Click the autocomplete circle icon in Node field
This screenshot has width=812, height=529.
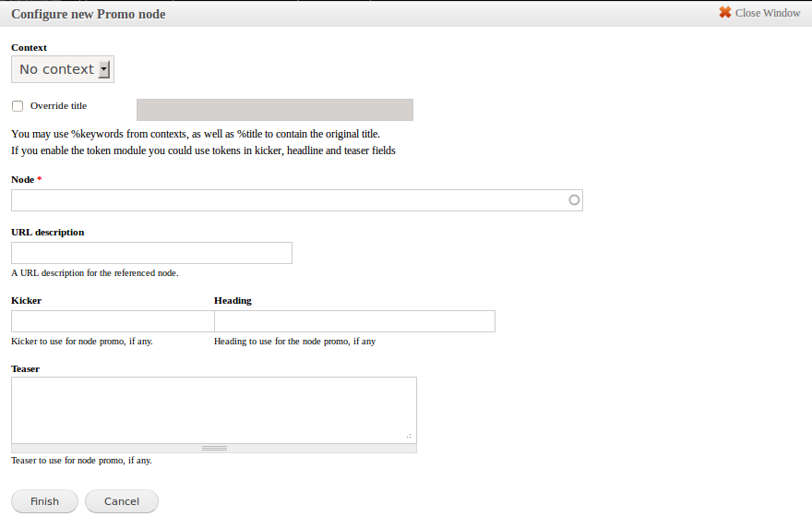[x=574, y=199]
